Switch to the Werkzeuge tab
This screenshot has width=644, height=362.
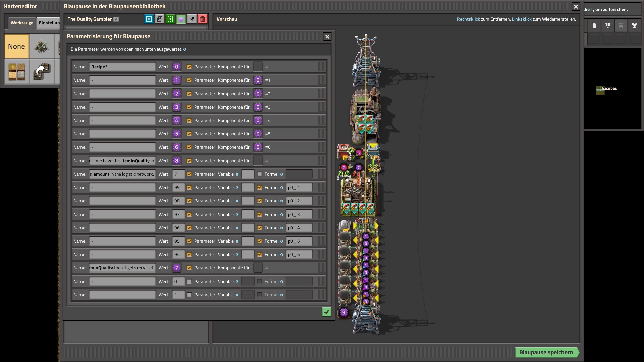(22, 23)
